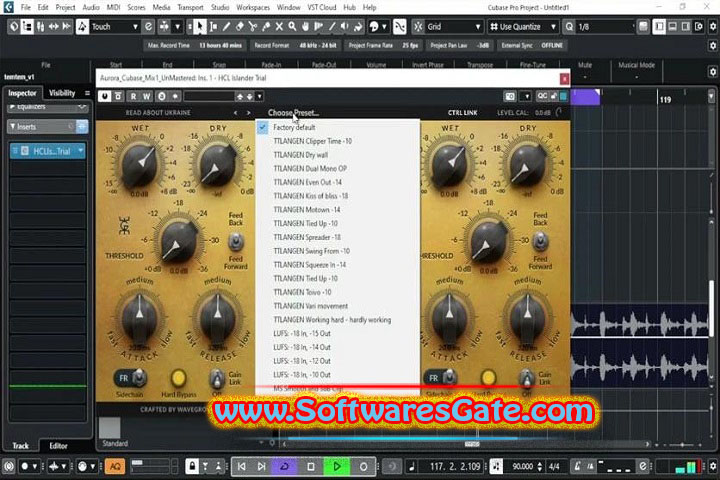Switch to the Track tab
720x480 pixels.
[20, 446]
